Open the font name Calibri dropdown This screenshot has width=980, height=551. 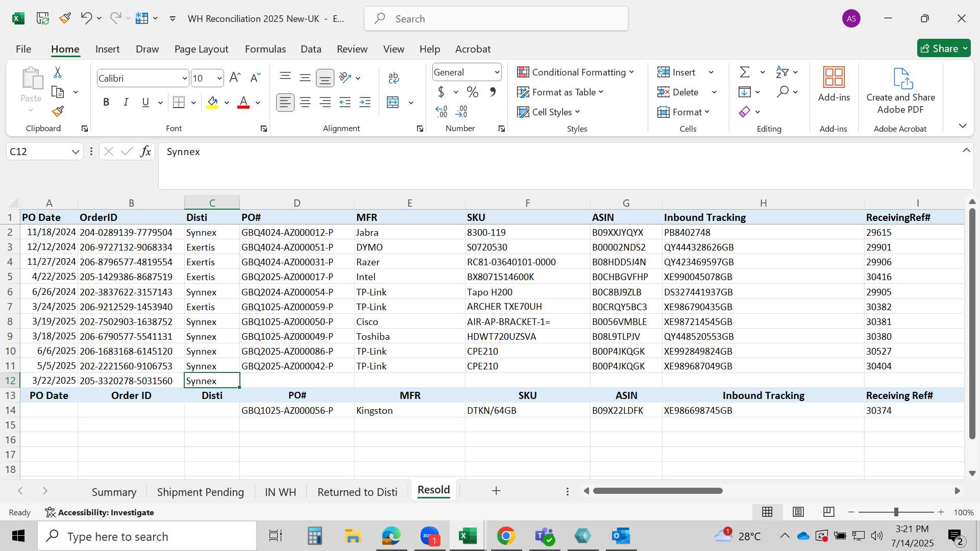coord(184,79)
